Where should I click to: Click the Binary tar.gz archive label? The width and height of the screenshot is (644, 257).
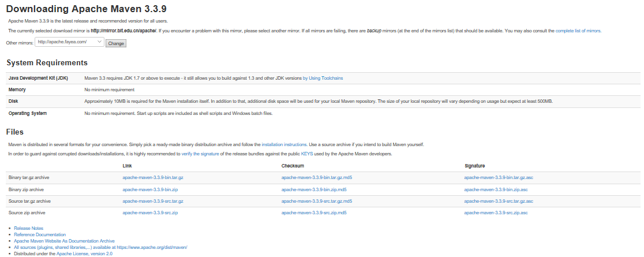(29, 178)
